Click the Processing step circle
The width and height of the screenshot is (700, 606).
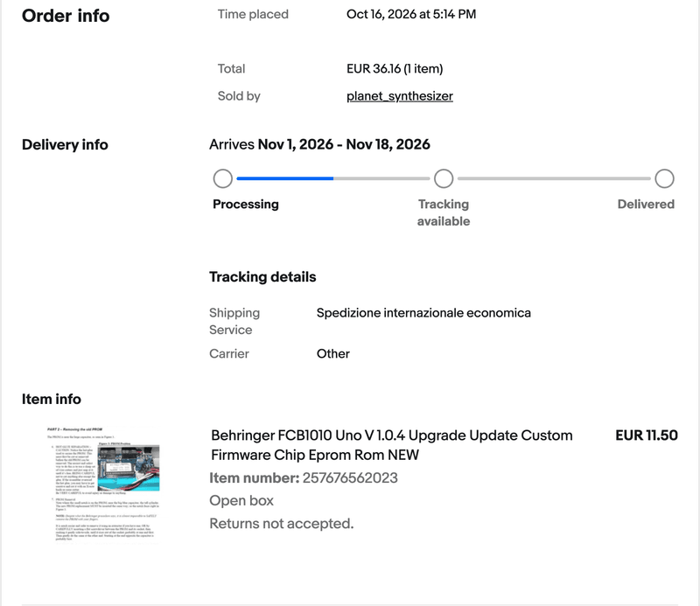point(223,178)
